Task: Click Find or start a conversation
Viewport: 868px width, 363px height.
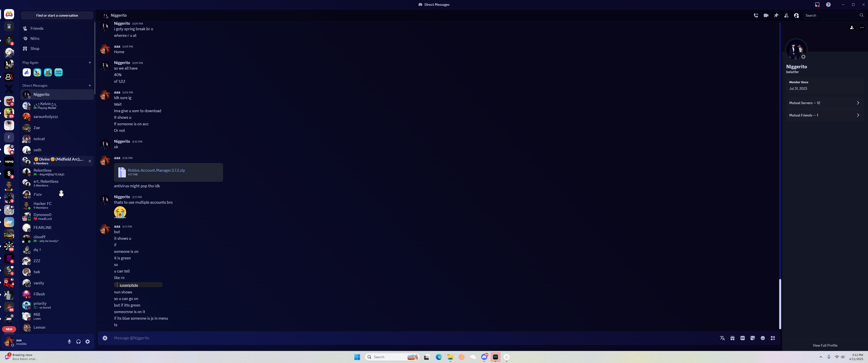Action: pos(57,15)
